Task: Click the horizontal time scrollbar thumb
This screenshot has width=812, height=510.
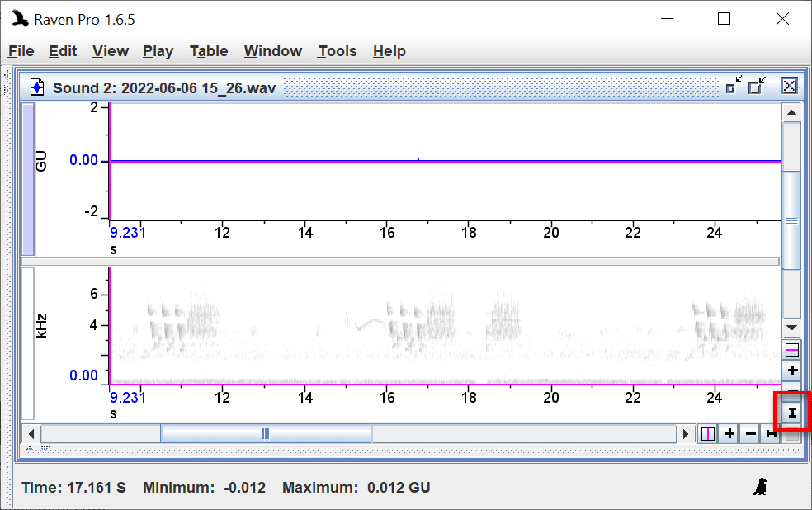Action: [265, 433]
